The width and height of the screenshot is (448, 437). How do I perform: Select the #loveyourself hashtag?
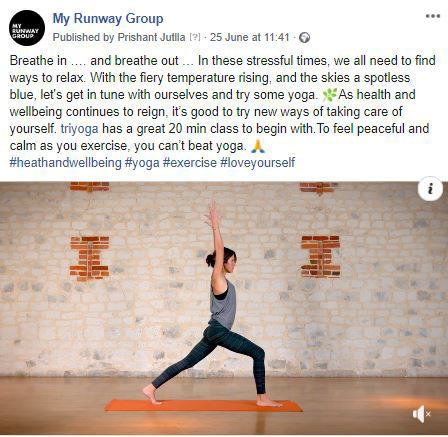(x=257, y=163)
